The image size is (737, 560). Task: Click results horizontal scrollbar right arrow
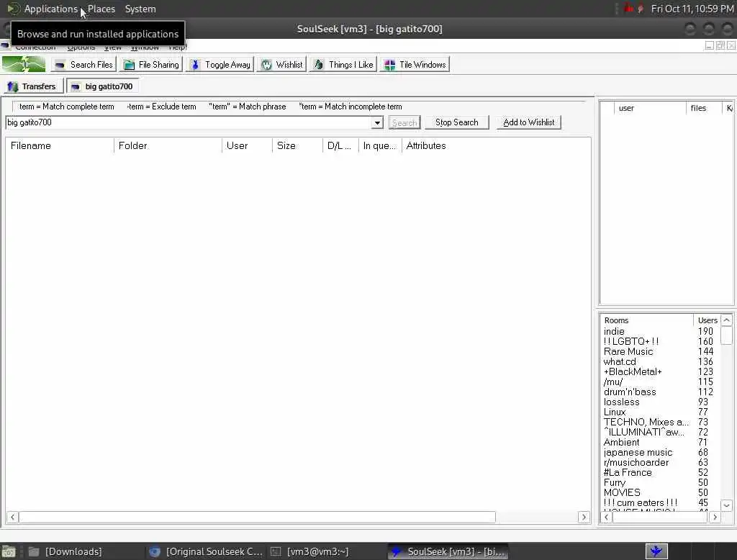584,518
